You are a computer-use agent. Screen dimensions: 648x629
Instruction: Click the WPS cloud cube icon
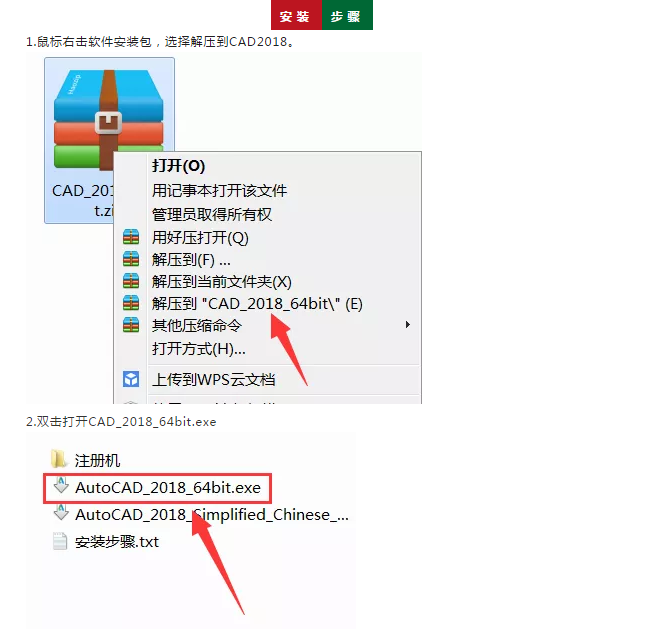point(131,379)
